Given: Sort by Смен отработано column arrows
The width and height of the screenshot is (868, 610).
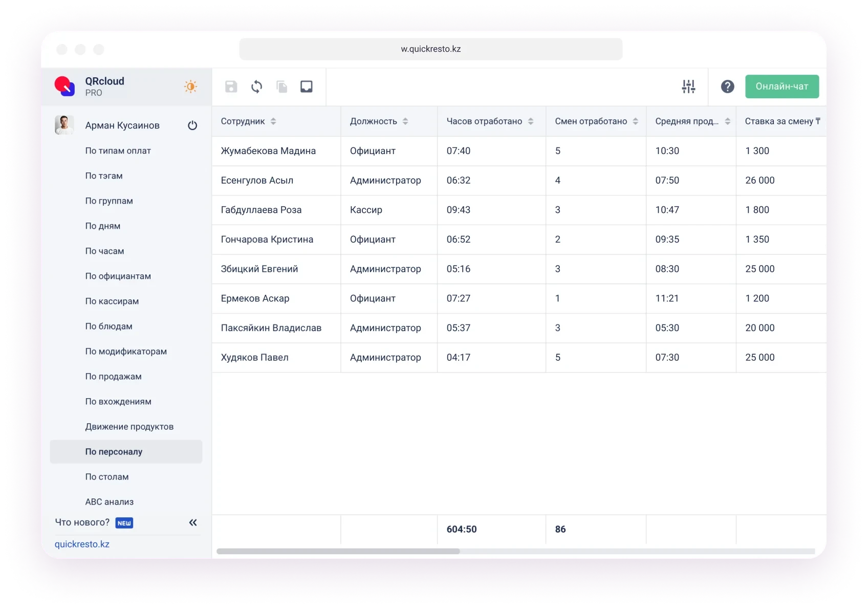Looking at the screenshot, I should pos(635,121).
